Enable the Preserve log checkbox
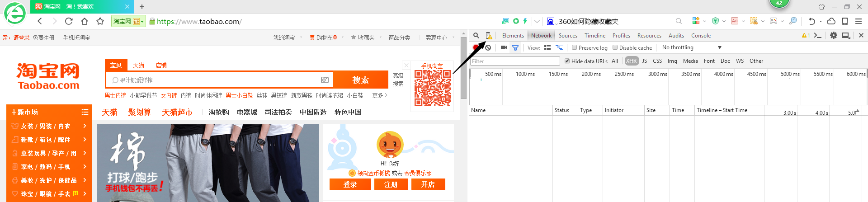Image resolution: width=868 pixels, height=202 pixels. click(x=575, y=47)
